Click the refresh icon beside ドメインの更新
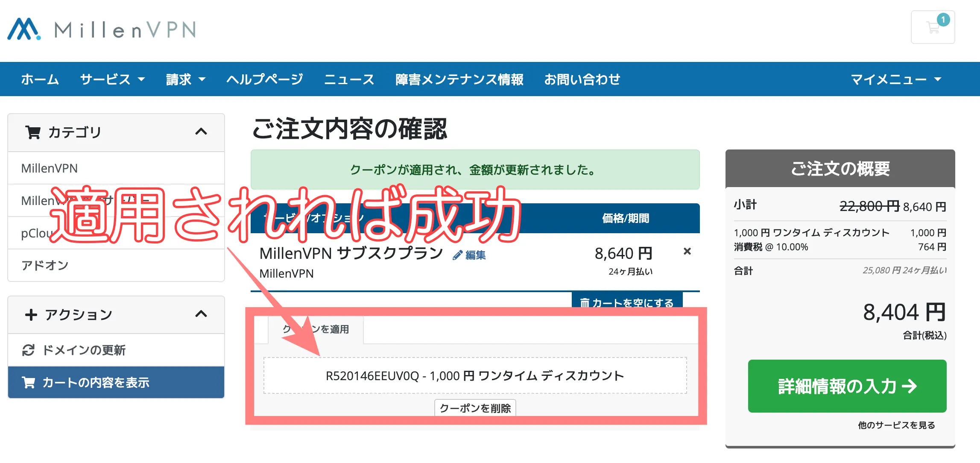The width and height of the screenshot is (980, 463). pos(28,350)
